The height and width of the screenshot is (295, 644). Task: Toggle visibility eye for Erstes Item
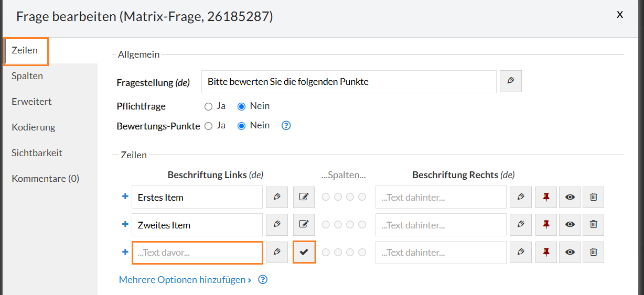570,197
